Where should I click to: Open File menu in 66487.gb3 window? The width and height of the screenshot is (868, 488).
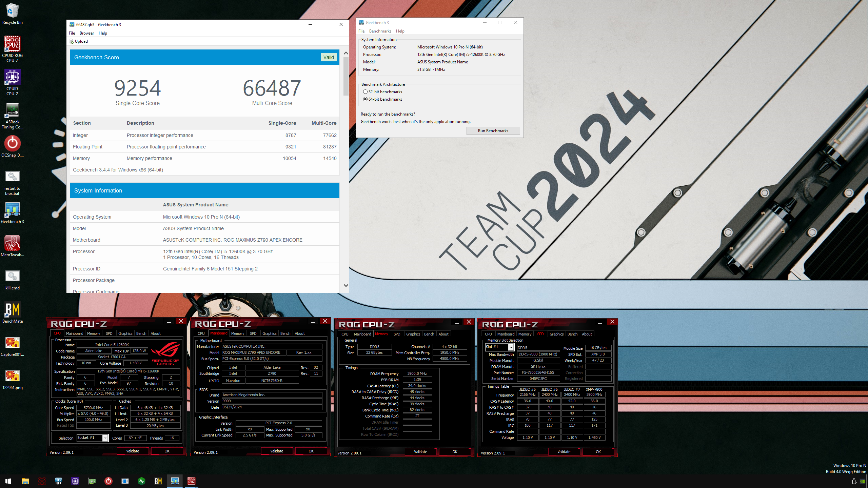[x=72, y=33]
